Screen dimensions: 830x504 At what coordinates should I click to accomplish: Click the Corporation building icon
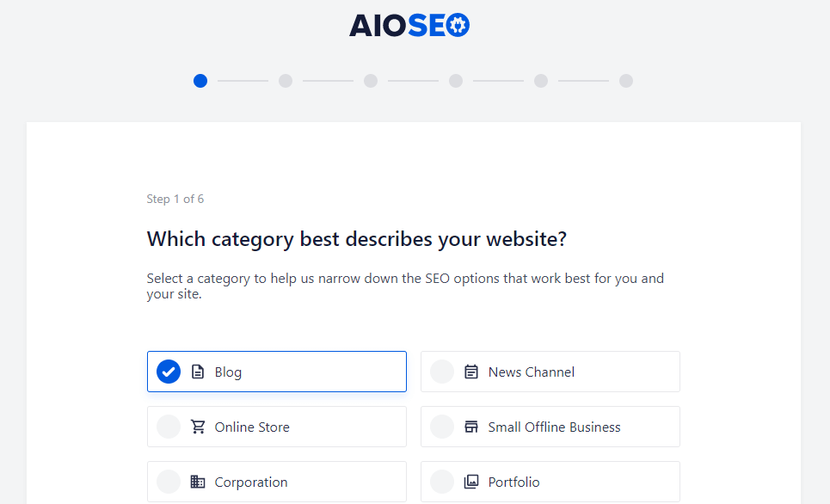click(196, 482)
